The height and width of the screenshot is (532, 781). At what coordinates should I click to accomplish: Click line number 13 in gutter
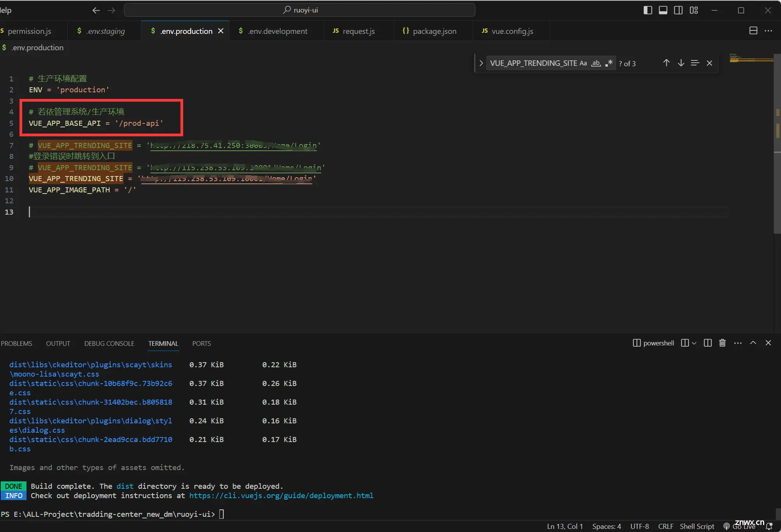[9, 212]
